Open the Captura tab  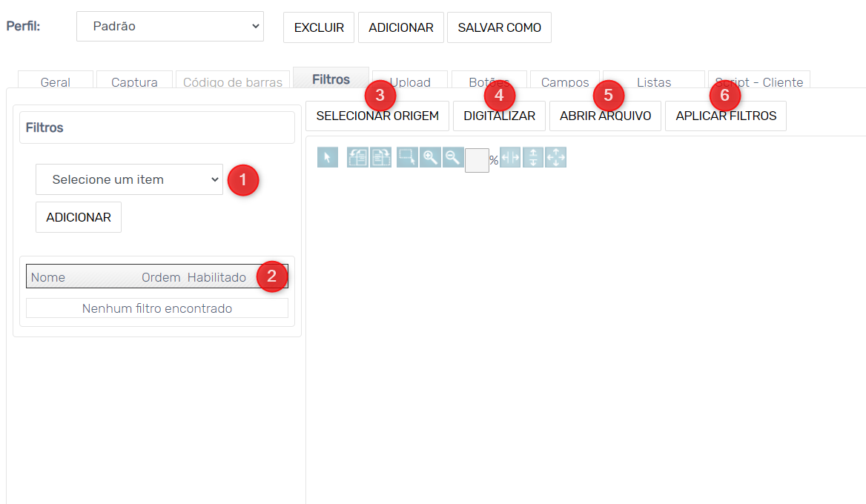(134, 82)
